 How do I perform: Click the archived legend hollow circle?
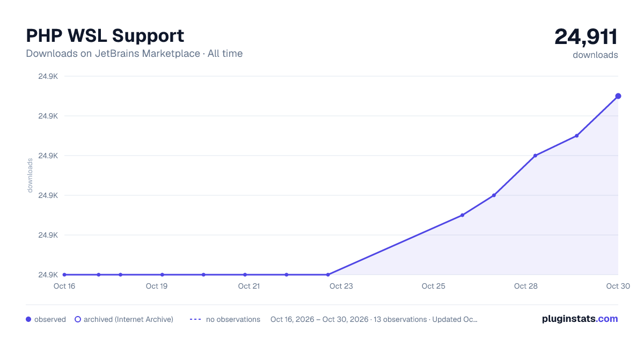(x=78, y=319)
